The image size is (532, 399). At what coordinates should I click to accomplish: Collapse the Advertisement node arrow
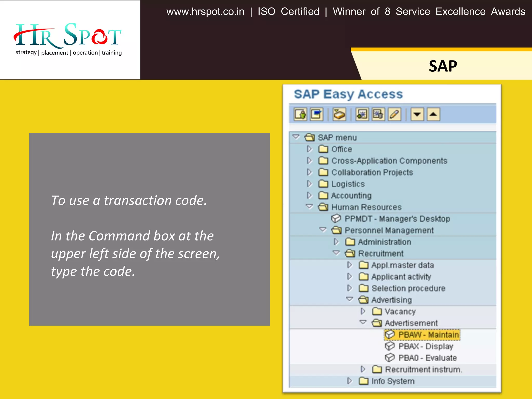click(x=363, y=322)
